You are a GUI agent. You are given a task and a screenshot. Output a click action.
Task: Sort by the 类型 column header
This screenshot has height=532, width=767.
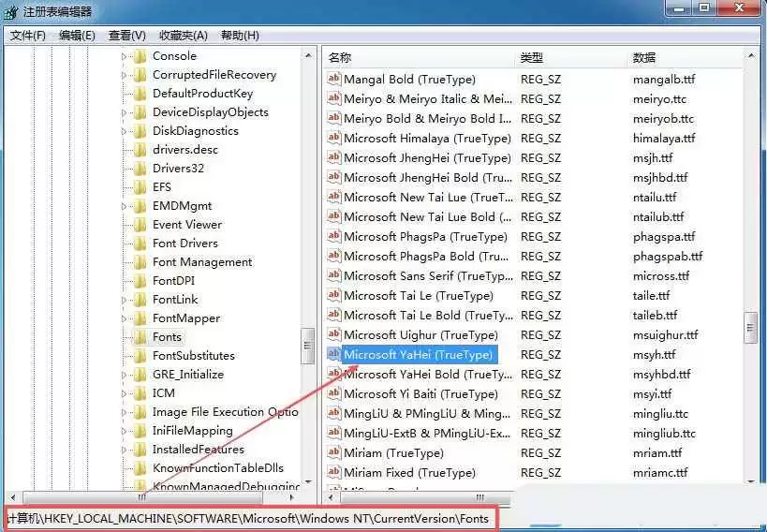click(x=571, y=58)
